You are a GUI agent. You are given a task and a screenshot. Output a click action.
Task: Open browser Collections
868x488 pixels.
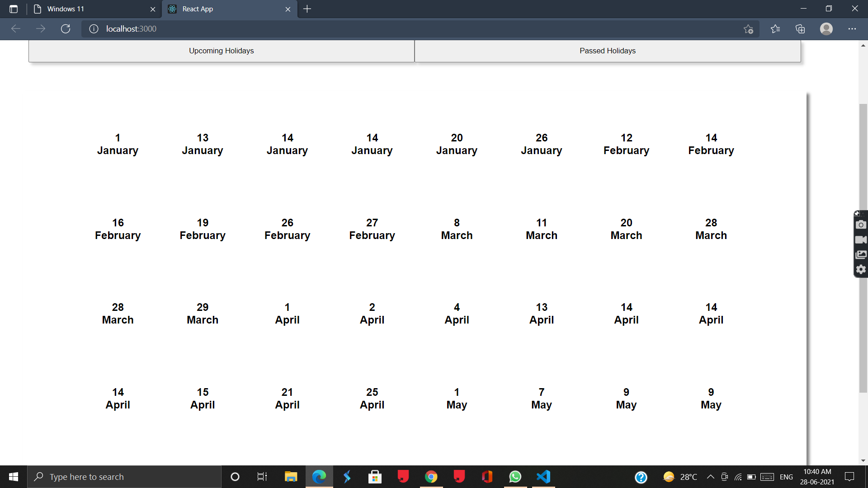tap(800, 29)
